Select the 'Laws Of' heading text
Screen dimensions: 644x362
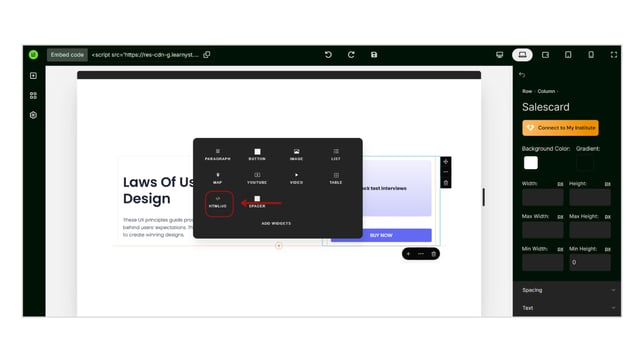[150, 182]
